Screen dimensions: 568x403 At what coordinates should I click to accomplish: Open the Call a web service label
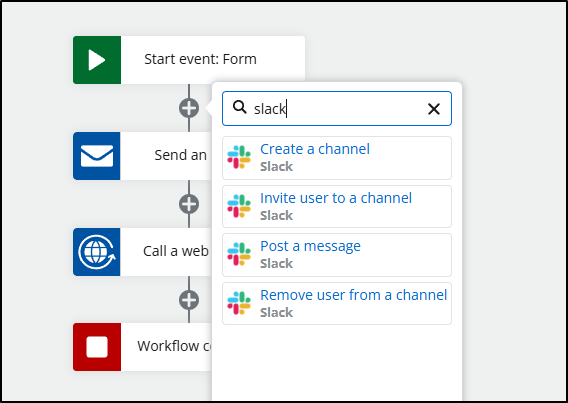(x=176, y=251)
